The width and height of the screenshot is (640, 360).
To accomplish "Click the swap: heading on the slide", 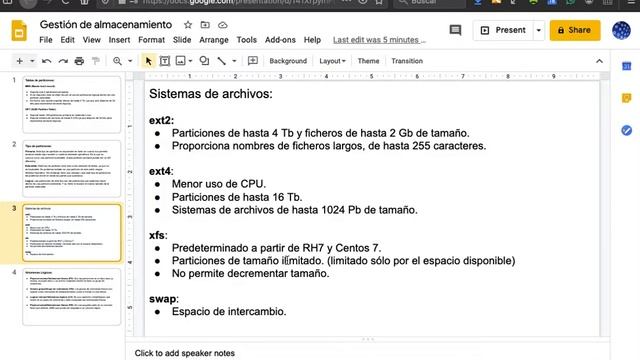I will 164,299.
